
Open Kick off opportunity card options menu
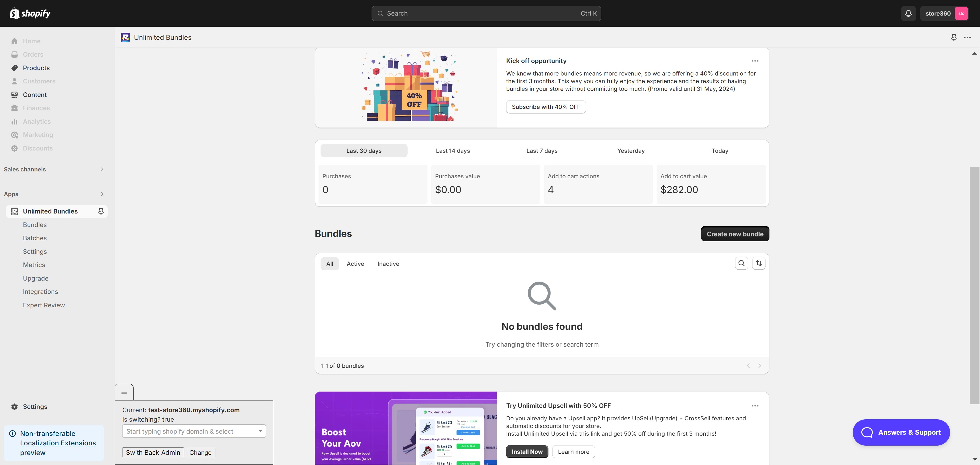coord(755,61)
